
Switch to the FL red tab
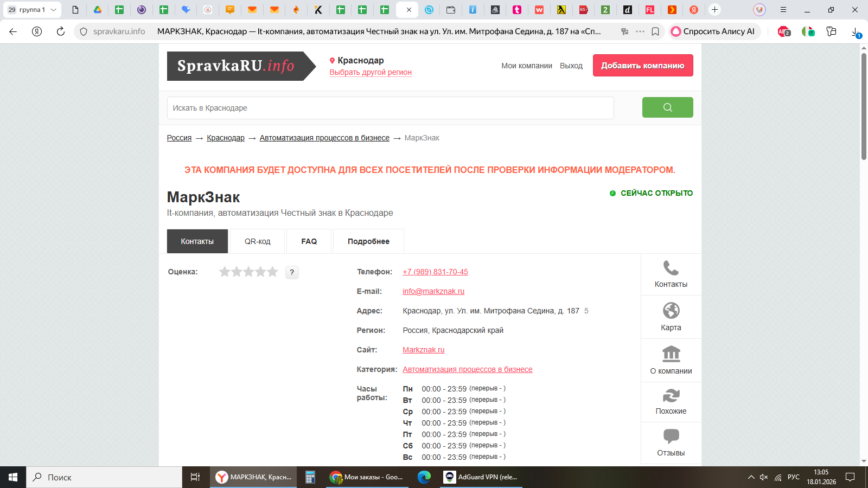tap(650, 10)
